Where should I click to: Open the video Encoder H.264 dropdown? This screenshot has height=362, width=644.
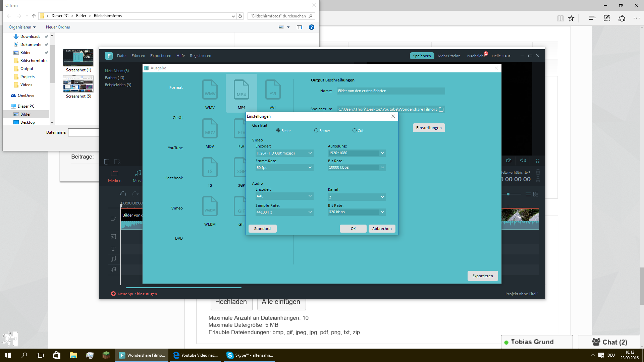284,153
